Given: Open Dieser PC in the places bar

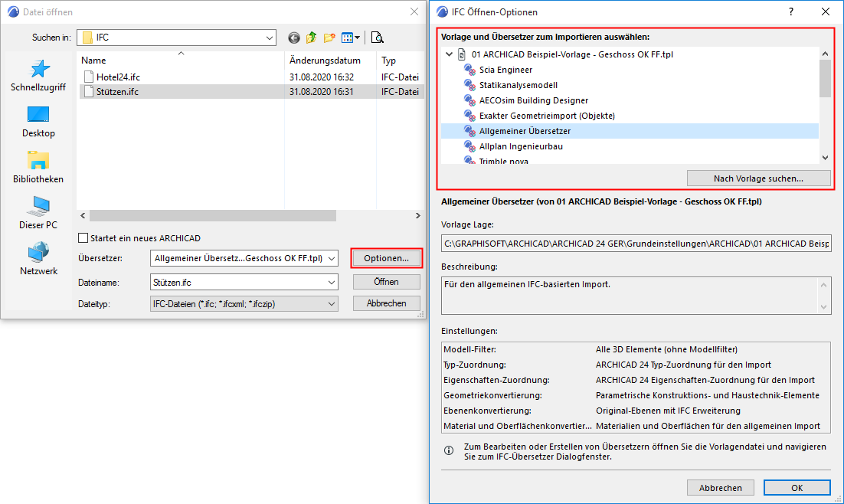Looking at the screenshot, I should [x=38, y=213].
